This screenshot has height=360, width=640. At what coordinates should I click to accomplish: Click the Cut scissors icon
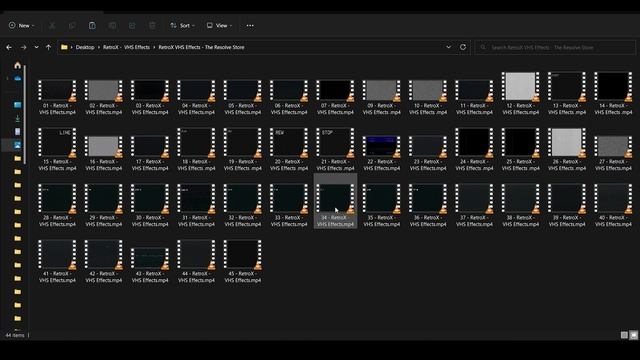tap(52, 25)
